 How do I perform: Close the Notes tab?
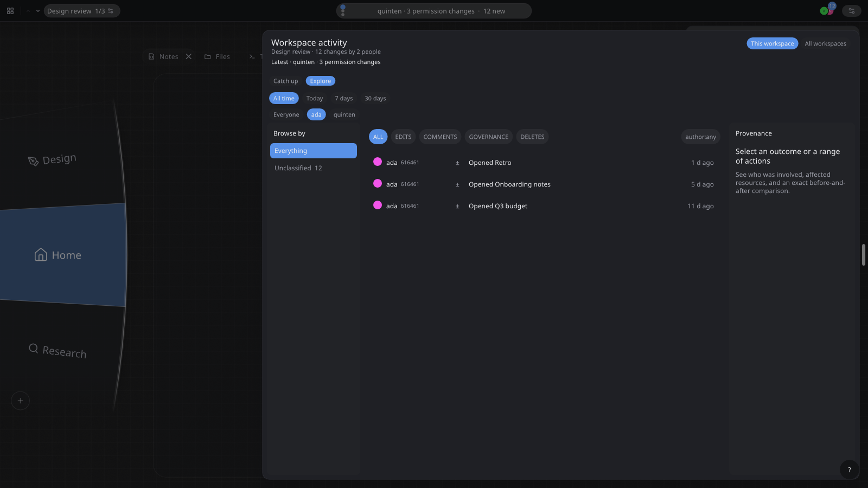coord(189,56)
